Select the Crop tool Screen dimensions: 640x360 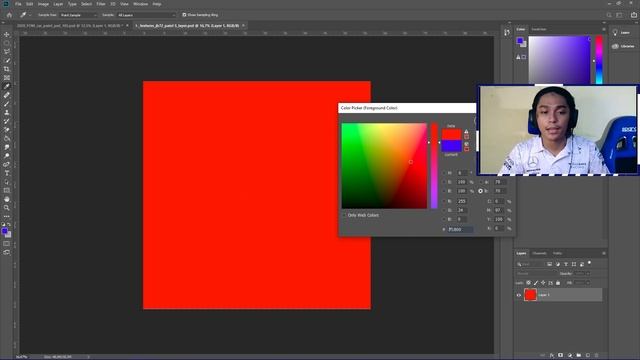(7, 69)
